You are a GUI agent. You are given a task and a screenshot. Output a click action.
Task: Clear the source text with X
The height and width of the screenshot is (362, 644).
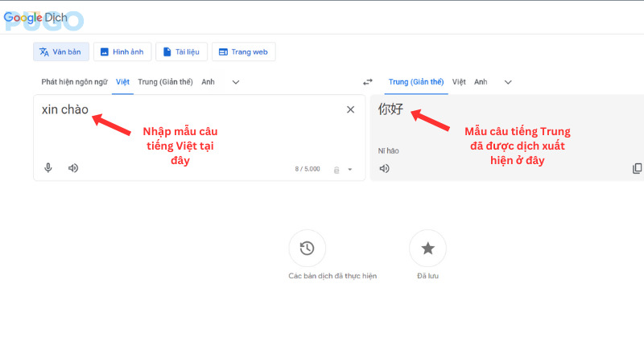(x=350, y=110)
